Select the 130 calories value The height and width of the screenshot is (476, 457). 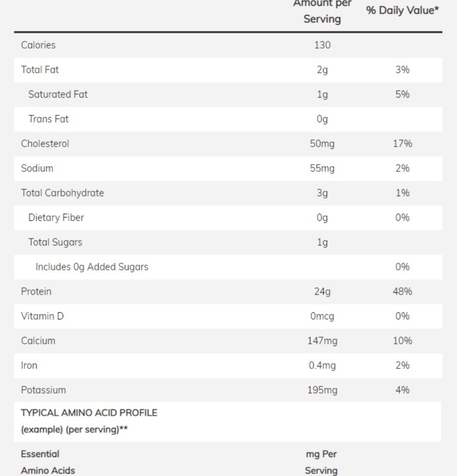coord(322,45)
